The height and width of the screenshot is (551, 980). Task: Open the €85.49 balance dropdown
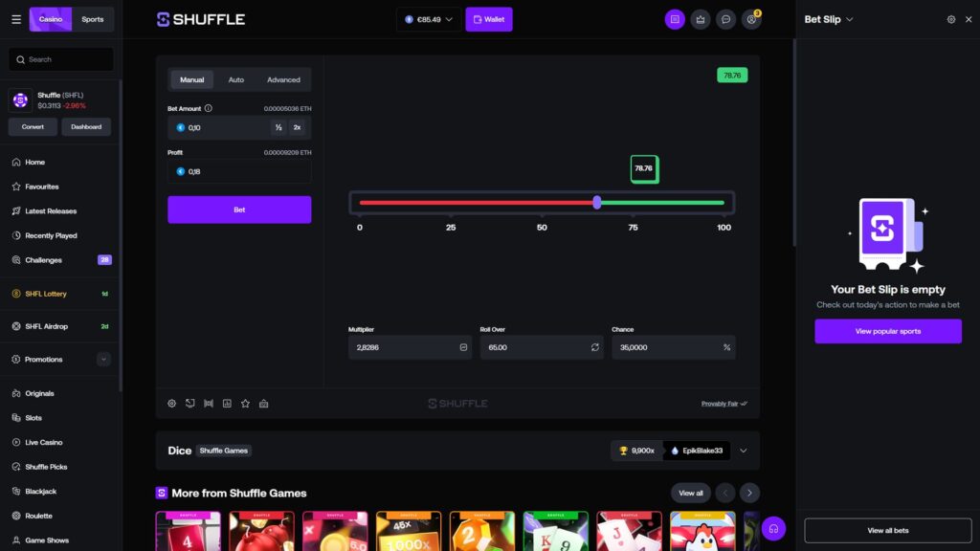(x=429, y=19)
